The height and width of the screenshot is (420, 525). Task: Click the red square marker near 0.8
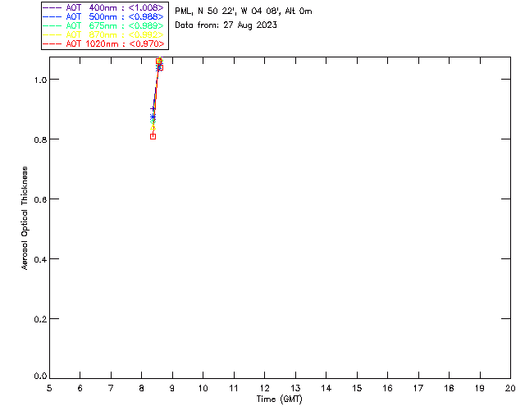[x=153, y=136]
